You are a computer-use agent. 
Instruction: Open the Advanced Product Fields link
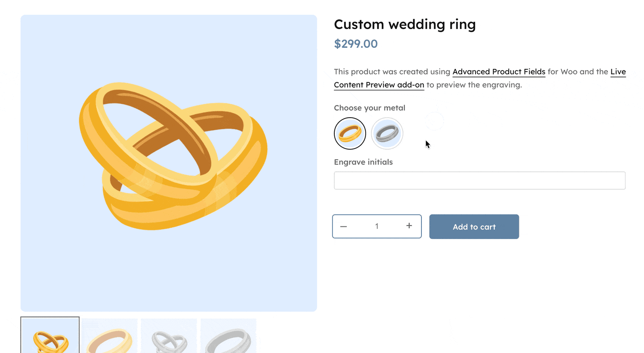(499, 72)
